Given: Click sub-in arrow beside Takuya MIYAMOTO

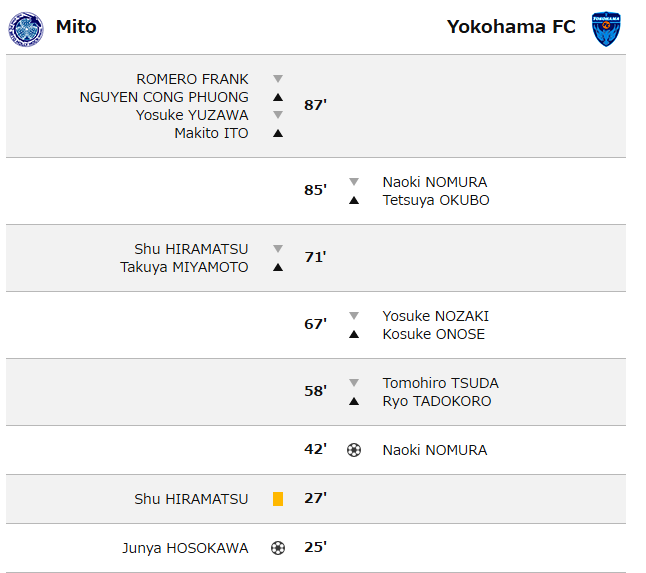Looking at the screenshot, I should click(278, 267).
